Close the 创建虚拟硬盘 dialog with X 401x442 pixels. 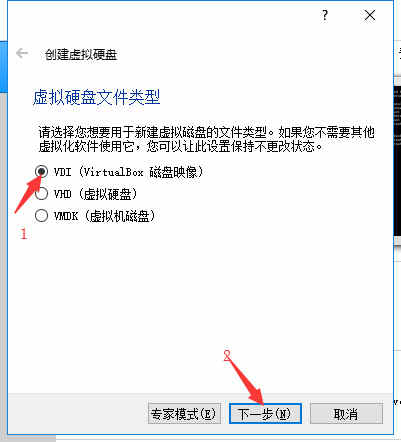click(x=370, y=15)
